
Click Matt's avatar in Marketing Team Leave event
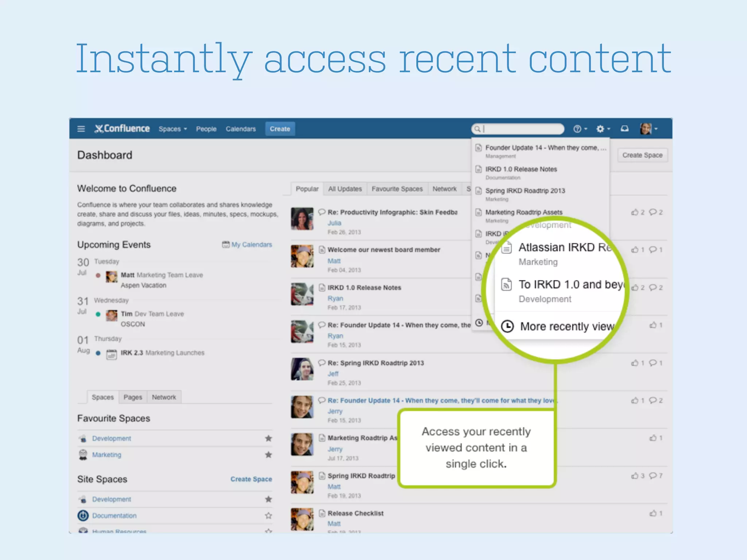111,277
